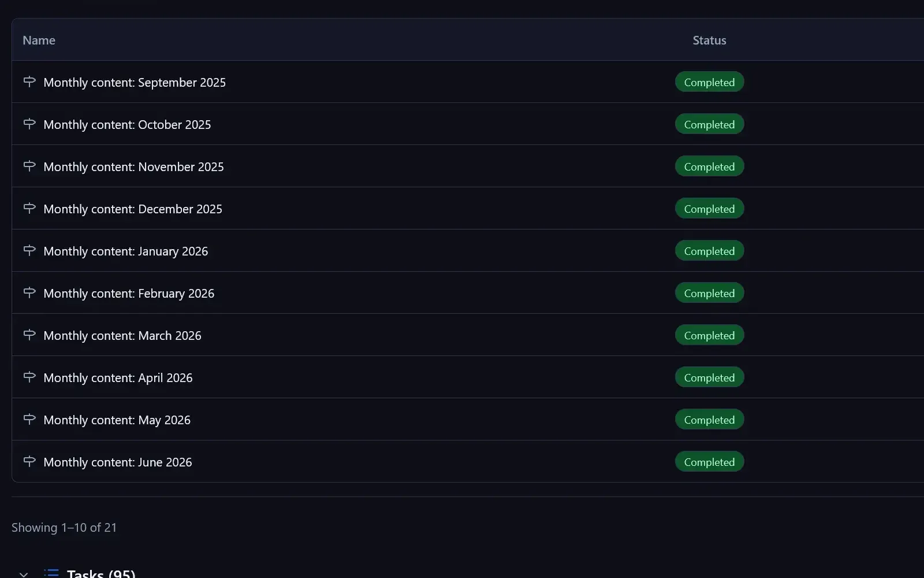
Task: Click the Tasks (95) heading
Action: click(x=101, y=573)
